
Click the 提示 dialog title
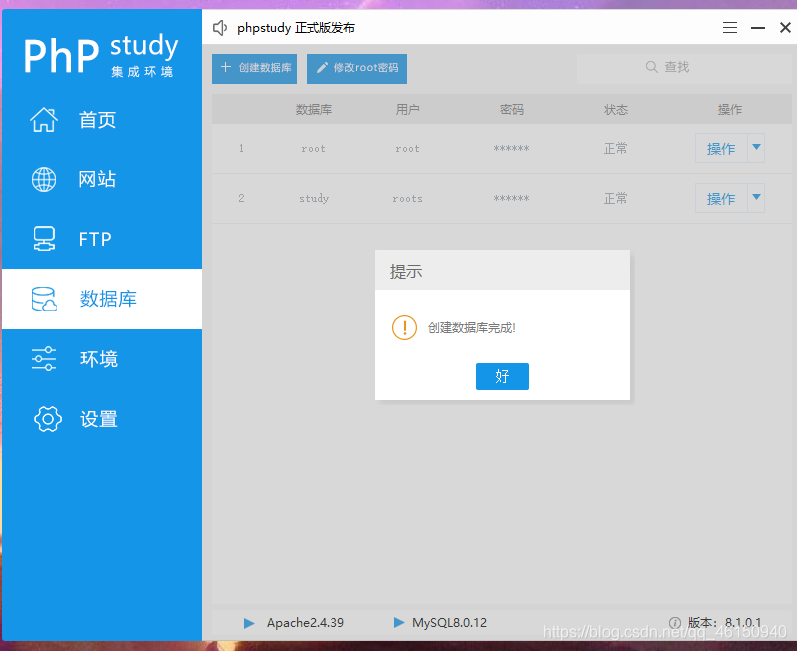pos(406,271)
